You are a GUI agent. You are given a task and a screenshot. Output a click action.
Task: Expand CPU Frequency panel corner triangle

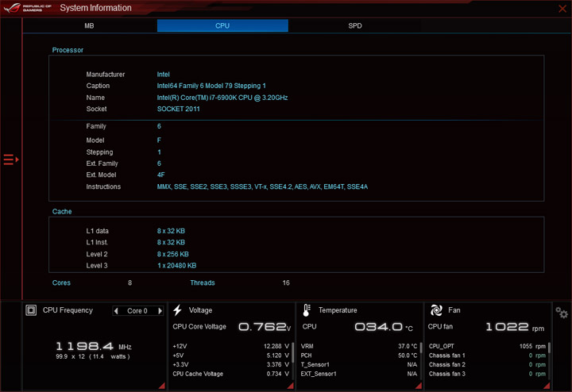[162, 386]
